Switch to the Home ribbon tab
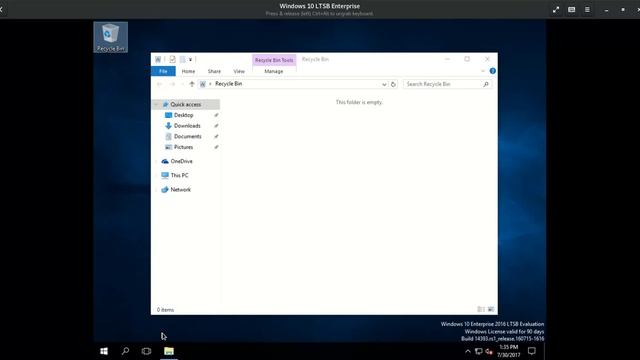The width and height of the screenshot is (640, 360). click(x=188, y=71)
